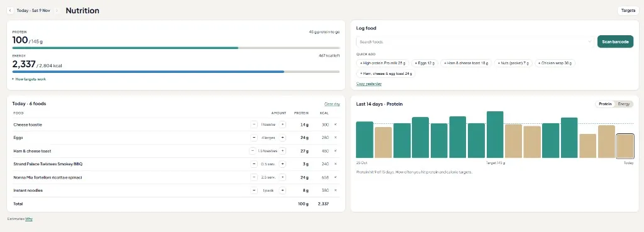Remove Strand Palace Twisters Smokey BBQ entry
The width and height of the screenshot is (644, 232).
pyautogui.click(x=336, y=164)
